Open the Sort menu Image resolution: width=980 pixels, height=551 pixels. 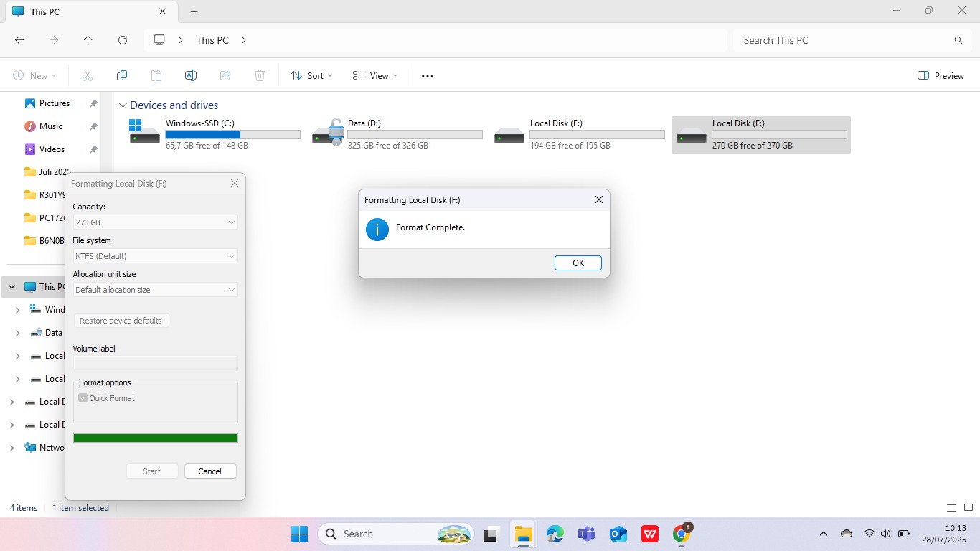click(x=312, y=75)
